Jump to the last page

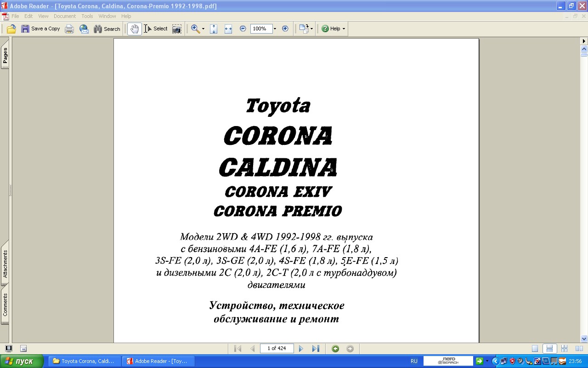click(x=316, y=349)
